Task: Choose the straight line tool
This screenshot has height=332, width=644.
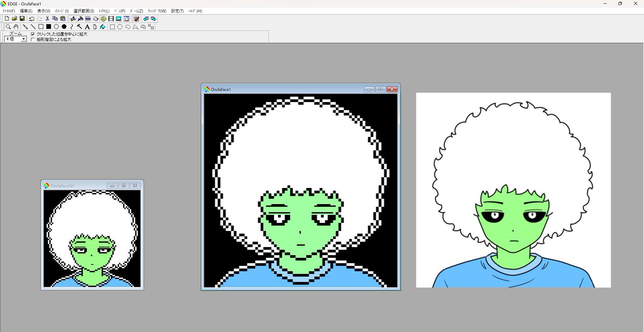Action: pos(33,27)
